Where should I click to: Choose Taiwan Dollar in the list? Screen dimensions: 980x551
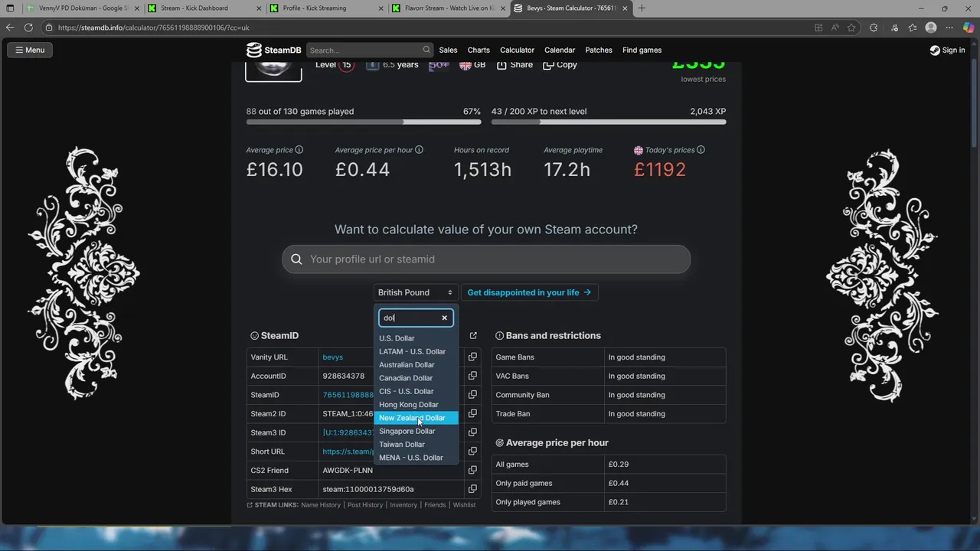click(x=416, y=445)
